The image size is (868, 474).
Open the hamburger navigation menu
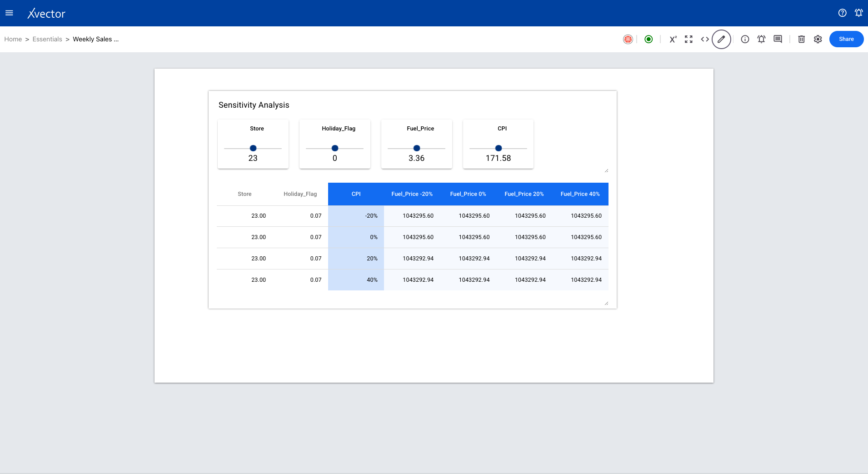[9, 13]
